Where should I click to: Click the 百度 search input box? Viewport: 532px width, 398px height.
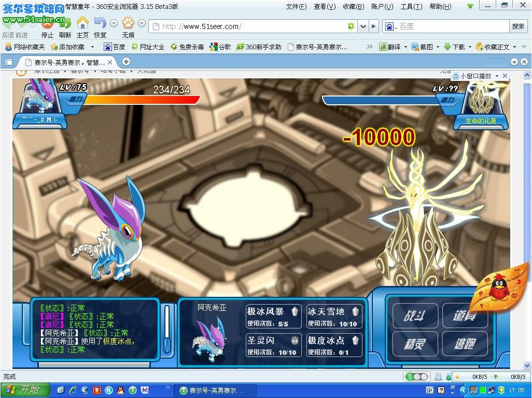click(x=453, y=26)
